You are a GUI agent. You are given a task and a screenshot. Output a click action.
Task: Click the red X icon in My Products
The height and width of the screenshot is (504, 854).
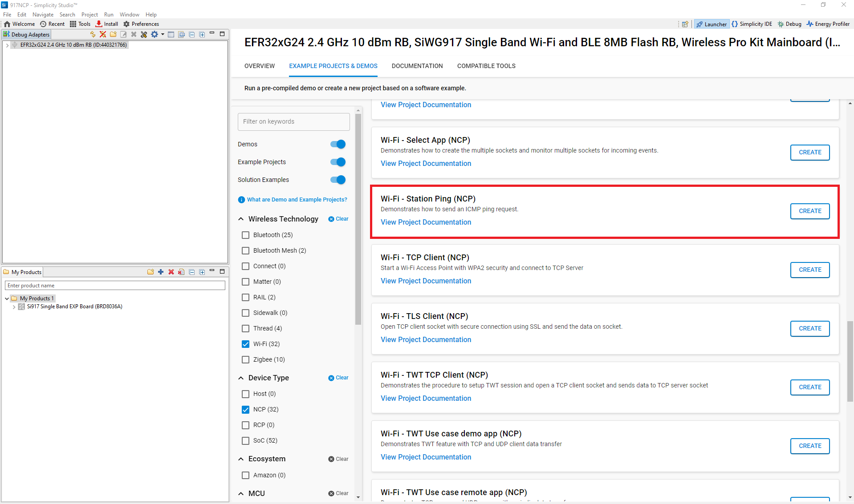tap(171, 272)
